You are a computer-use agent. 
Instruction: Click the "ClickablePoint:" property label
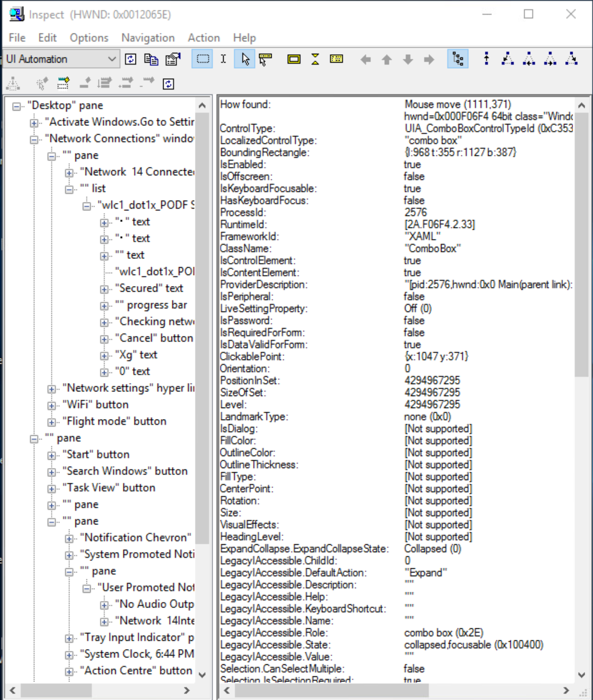pyautogui.click(x=252, y=357)
